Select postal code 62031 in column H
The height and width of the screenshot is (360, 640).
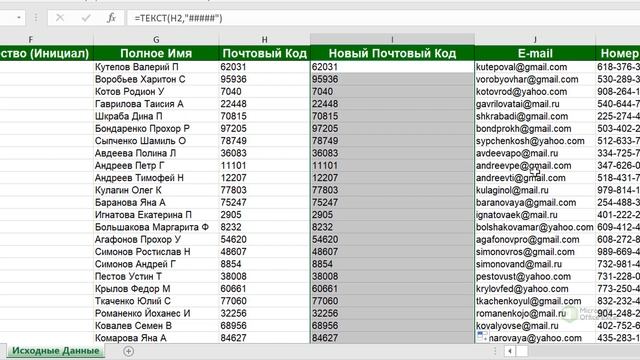coord(264,67)
